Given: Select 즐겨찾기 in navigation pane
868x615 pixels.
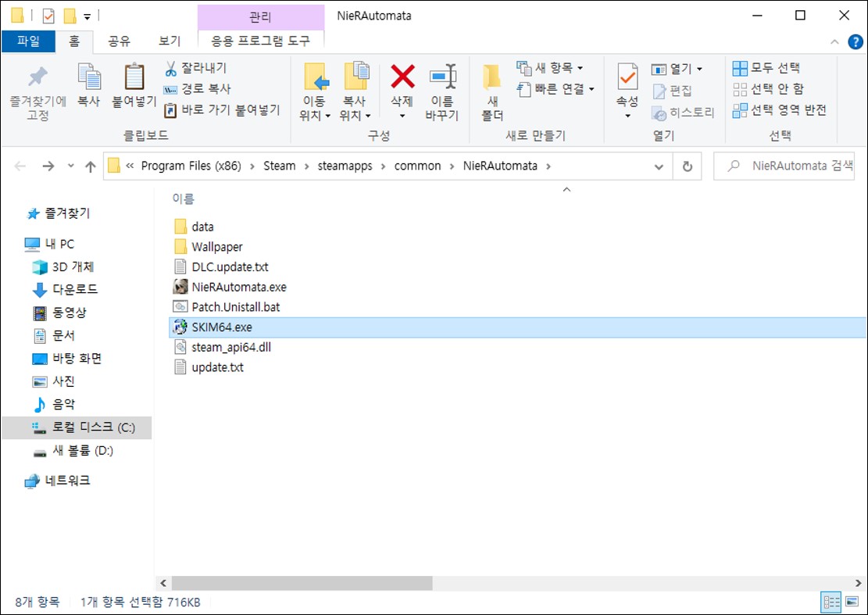Looking at the screenshot, I should click(x=58, y=213).
